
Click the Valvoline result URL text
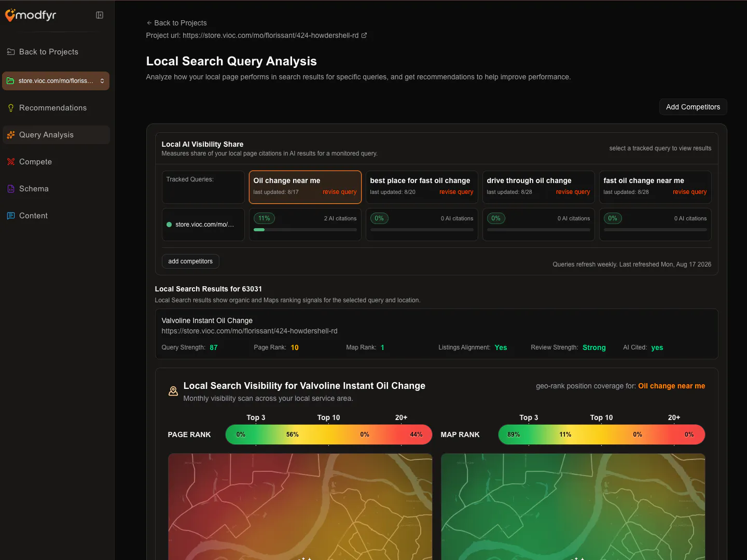(x=250, y=331)
